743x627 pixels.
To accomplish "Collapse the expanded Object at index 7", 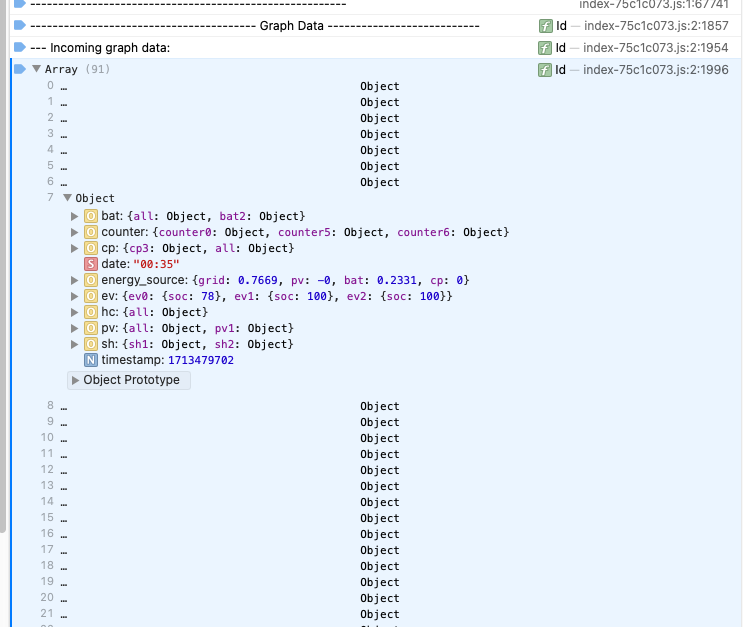I will pos(67,198).
